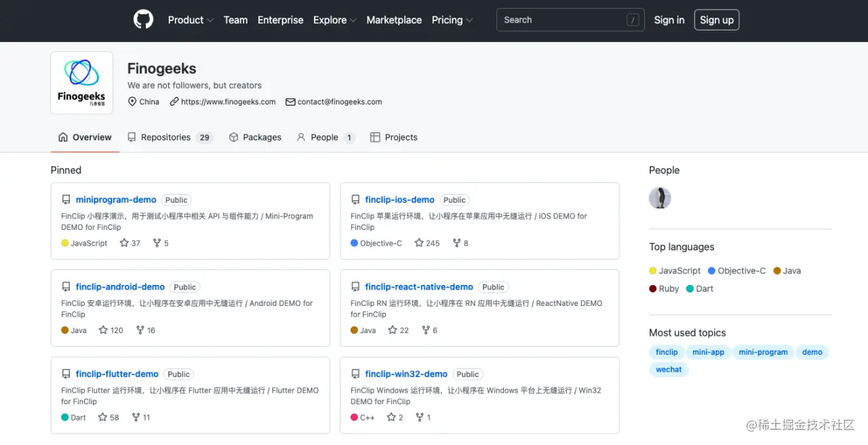Click Ruby in Top languages
This screenshot has height=445, width=868.
pos(664,288)
